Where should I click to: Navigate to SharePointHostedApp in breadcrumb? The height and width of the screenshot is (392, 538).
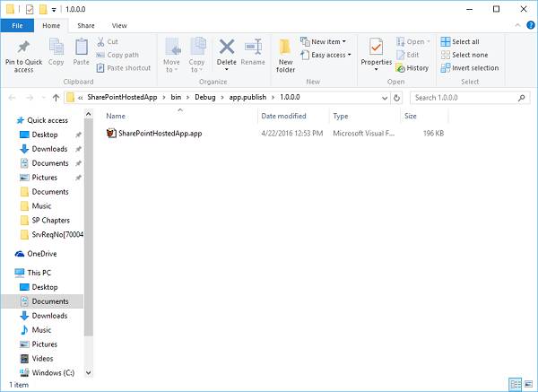(122, 97)
